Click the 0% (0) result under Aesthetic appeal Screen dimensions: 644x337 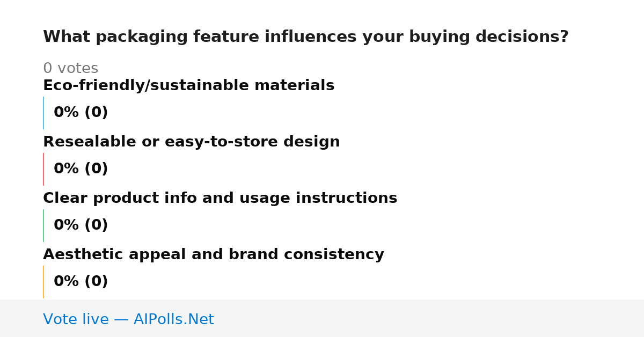[x=80, y=282]
